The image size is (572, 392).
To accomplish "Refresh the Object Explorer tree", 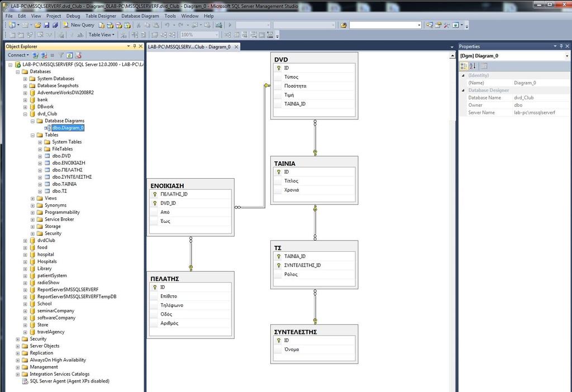I will (x=69, y=55).
